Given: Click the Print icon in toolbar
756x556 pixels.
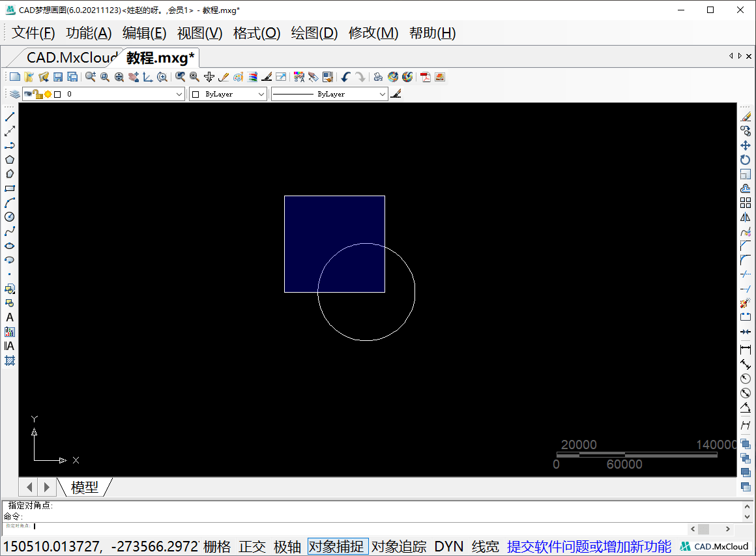Looking at the screenshot, I should (379, 77).
